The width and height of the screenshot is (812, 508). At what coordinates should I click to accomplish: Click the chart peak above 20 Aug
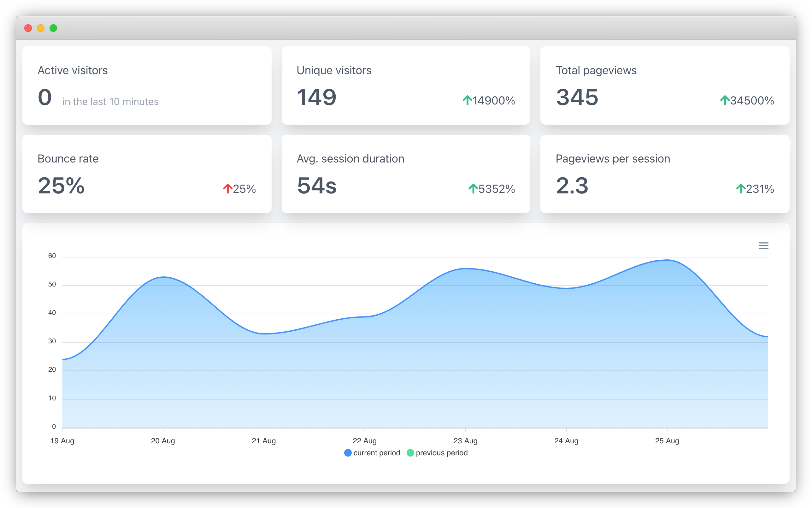[x=163, y=277]
